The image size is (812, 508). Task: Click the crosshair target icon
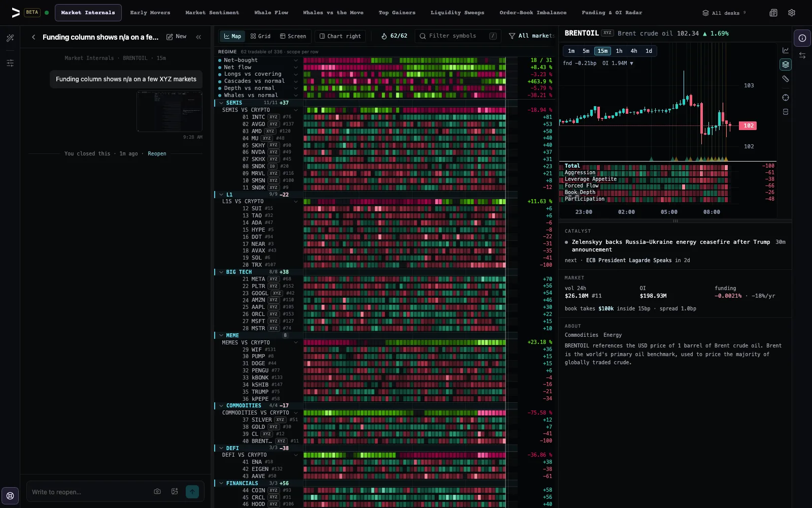point(786,98)
